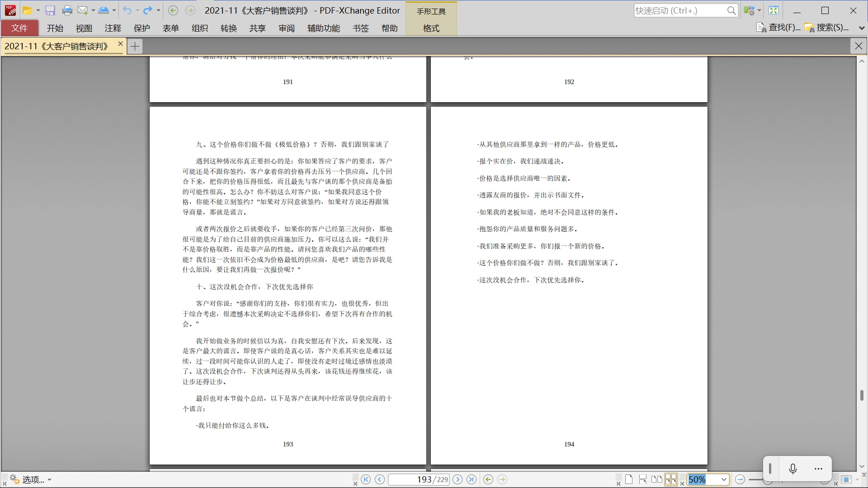This screenshot has height=488, width=868.
Task: Enable two pages facing layout
Action: point(657,479)
